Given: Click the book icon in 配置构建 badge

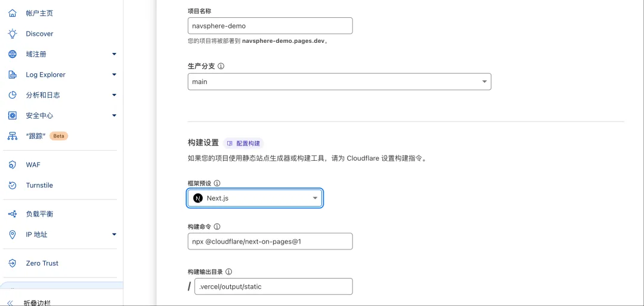Looking at the screenshot, I should [x=230, y=143].
